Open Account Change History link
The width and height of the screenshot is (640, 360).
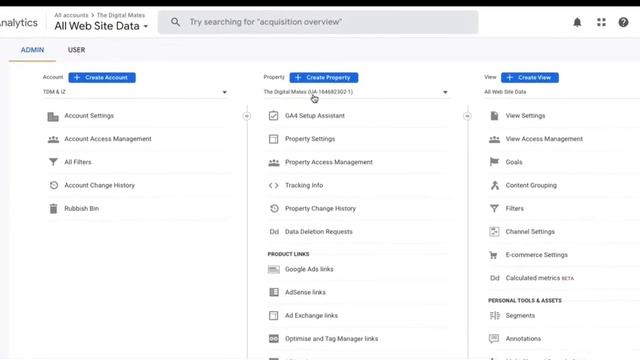(99, 185)
